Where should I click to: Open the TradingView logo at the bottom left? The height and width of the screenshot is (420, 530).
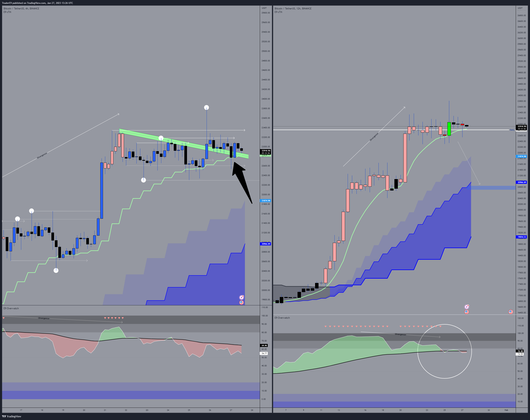pyautogui.click(x=12, y=416)
